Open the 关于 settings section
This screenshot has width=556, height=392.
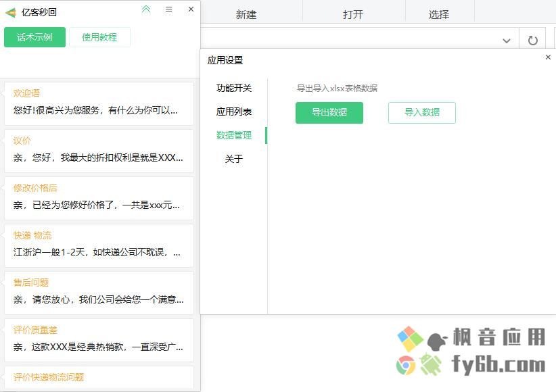(x=234, y=159)
